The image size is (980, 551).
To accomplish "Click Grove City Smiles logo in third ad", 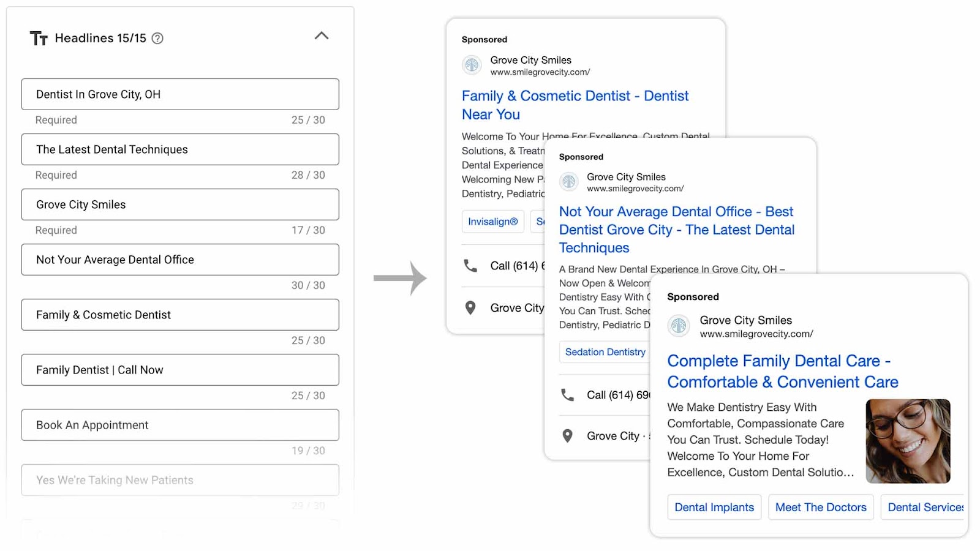I will click(679, 326).
